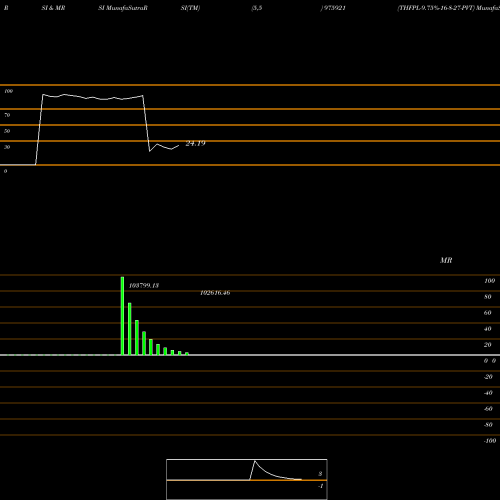Click the RSI axis label 100
The image size is (500, 500).
pos(9,91)
